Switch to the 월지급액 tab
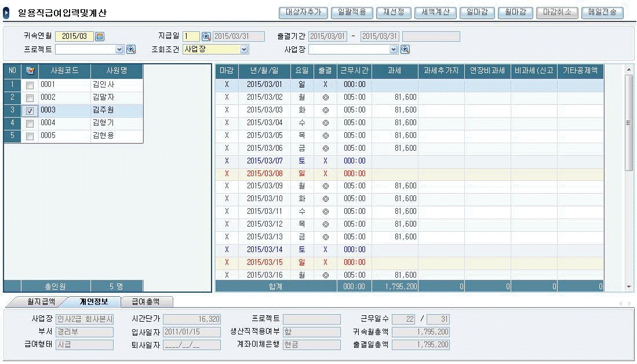The width and height of the screenshot is (637, 364). (x=41, y=301)
